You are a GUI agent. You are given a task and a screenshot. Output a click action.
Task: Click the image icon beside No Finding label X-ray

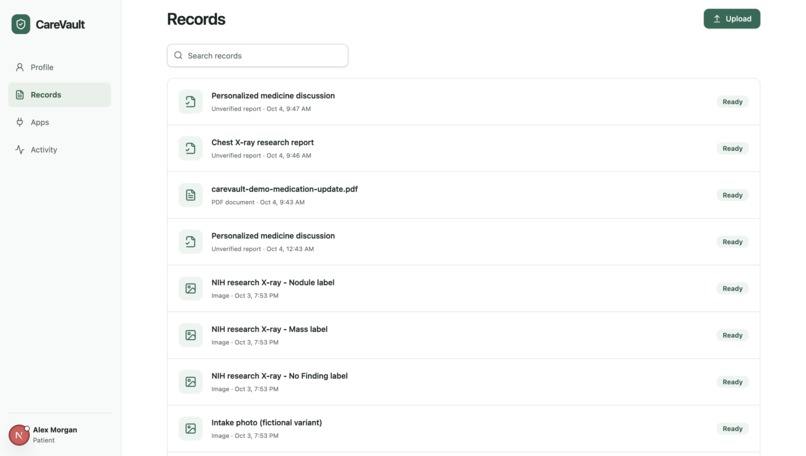coord(190,382)
